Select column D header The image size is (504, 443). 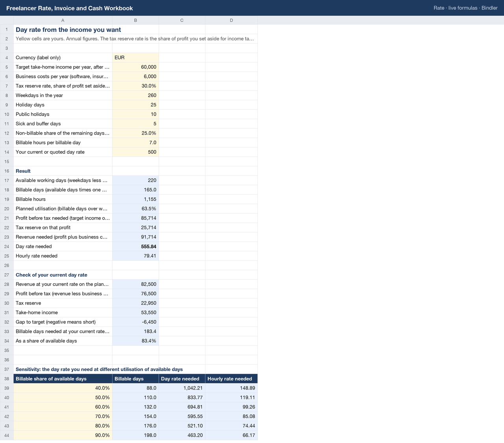pyautogui.click(x=232, y=20)
